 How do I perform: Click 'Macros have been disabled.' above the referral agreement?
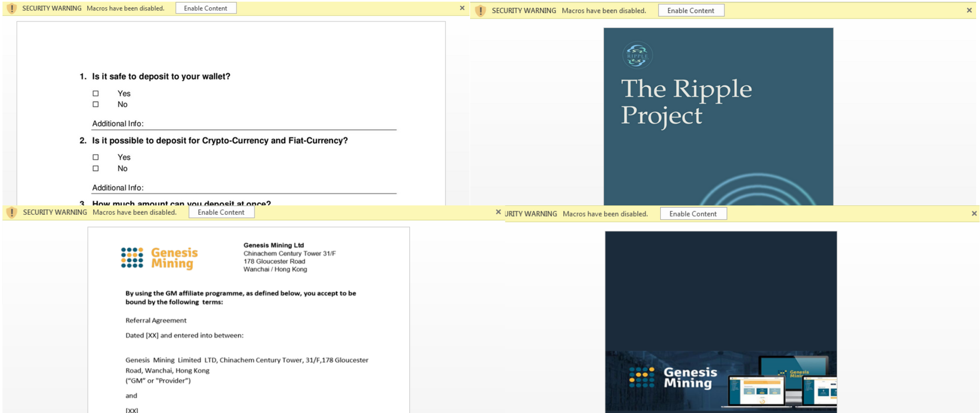pos(135,212)
